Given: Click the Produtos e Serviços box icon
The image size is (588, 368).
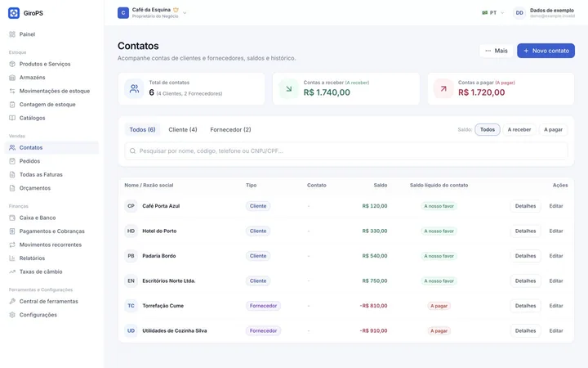Looking at the screenshot, I should point(12,64).
